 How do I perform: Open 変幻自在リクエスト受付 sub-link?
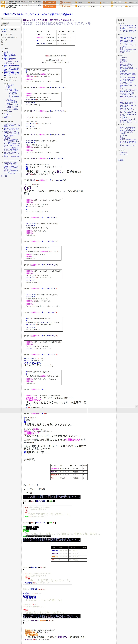point(13,68)
